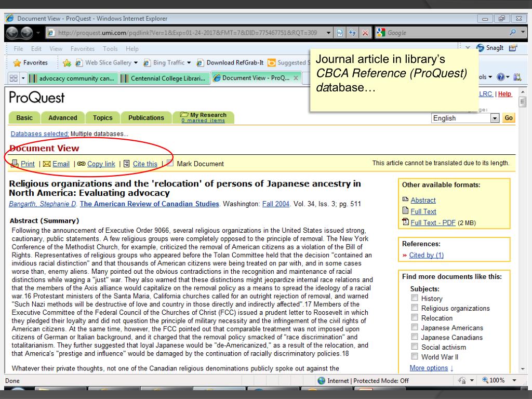Image resolution: width=532 pixels, height=399 pixels.
Task: Click the Google search magnifier icon
Action: 513,32
